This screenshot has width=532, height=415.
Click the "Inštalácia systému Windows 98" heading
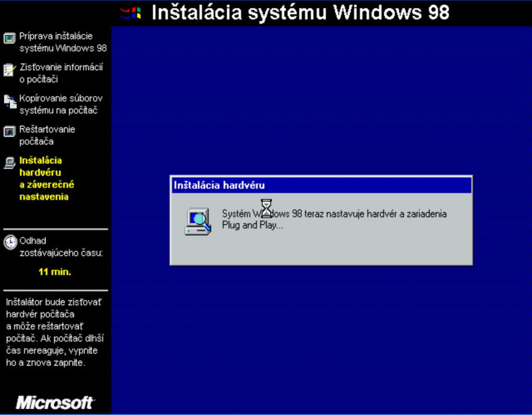300,13
